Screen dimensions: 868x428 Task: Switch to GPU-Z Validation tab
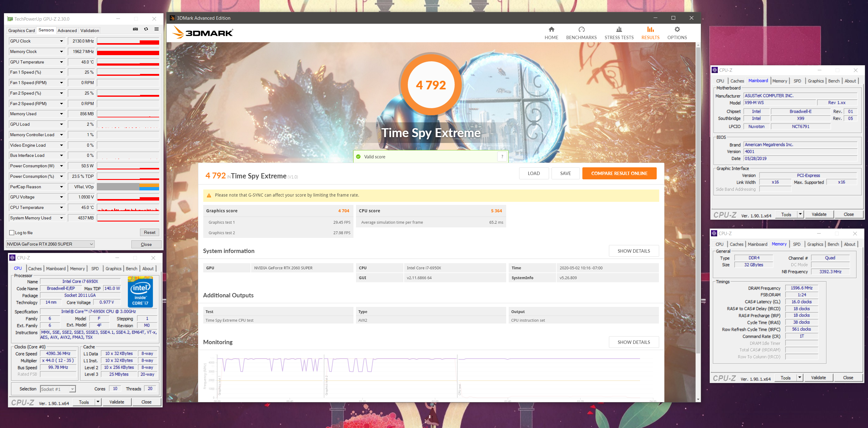(90, 30)
